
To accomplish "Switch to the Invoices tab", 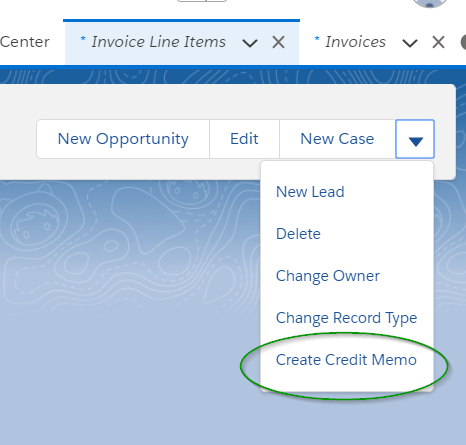I will click(x=350, y=42).
